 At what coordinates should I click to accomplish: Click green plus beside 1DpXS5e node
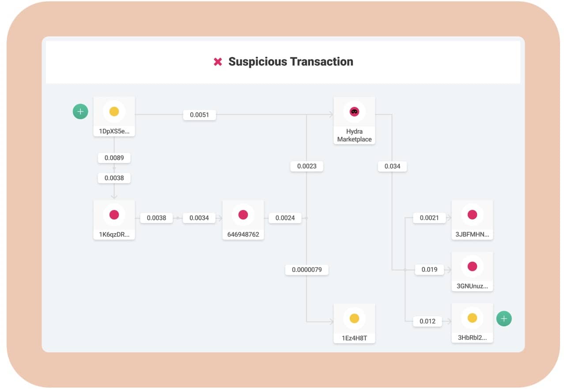[80, 112]
